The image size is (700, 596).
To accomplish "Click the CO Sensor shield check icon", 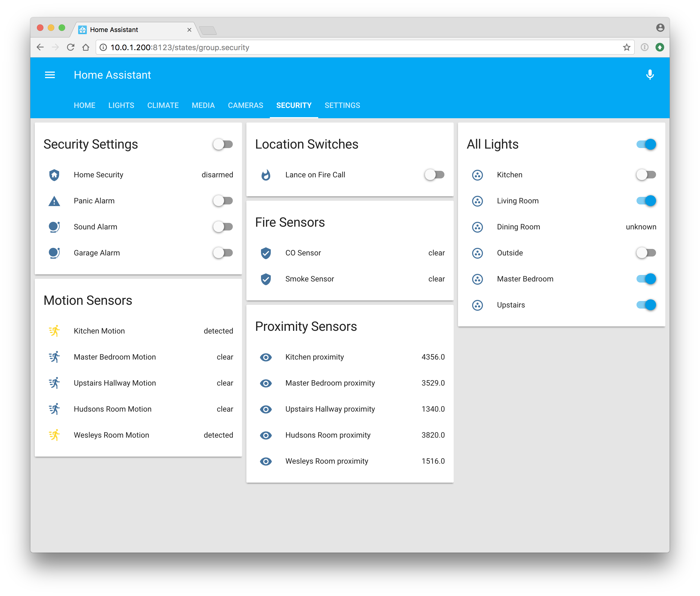I will click(266, 253).
